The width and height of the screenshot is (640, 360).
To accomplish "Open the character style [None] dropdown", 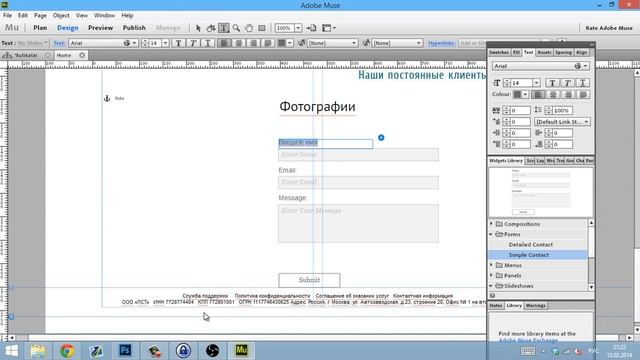I will (x=397, y=43).
